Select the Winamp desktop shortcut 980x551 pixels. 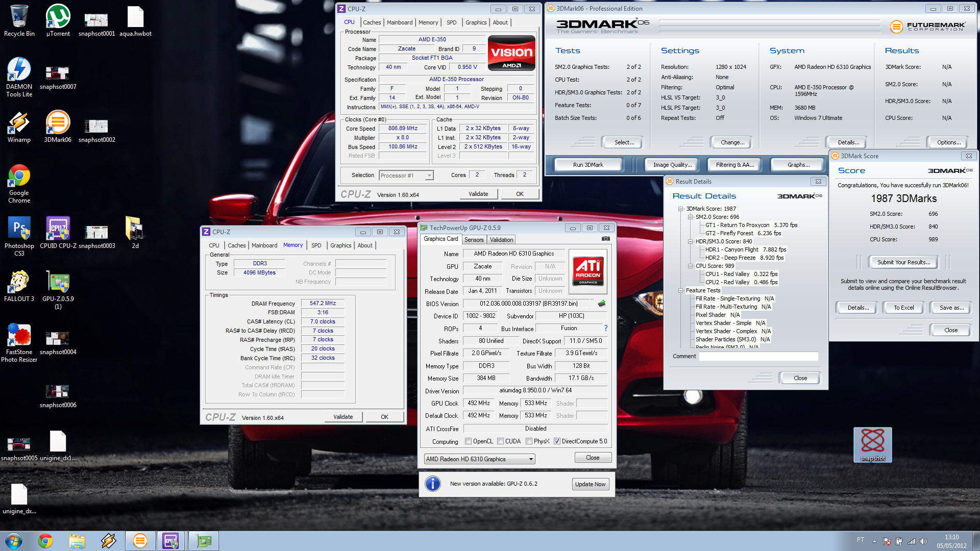click(19, 127)
